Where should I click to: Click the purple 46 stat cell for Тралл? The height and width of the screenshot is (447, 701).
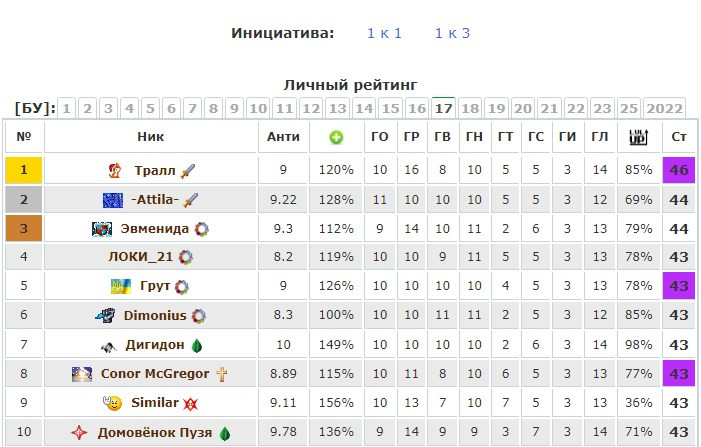coord(679,170)
